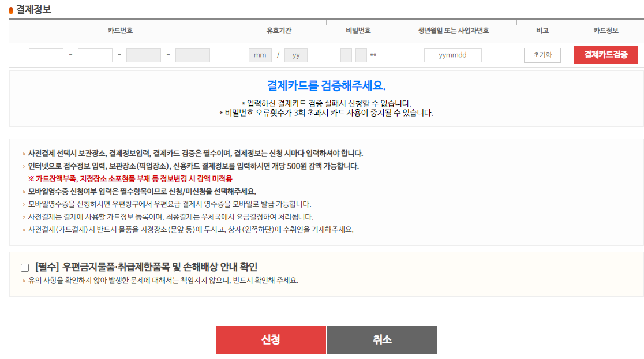
Task: Click the blue 결제카드를 검증해주세요 warning message
Action: 322,82
